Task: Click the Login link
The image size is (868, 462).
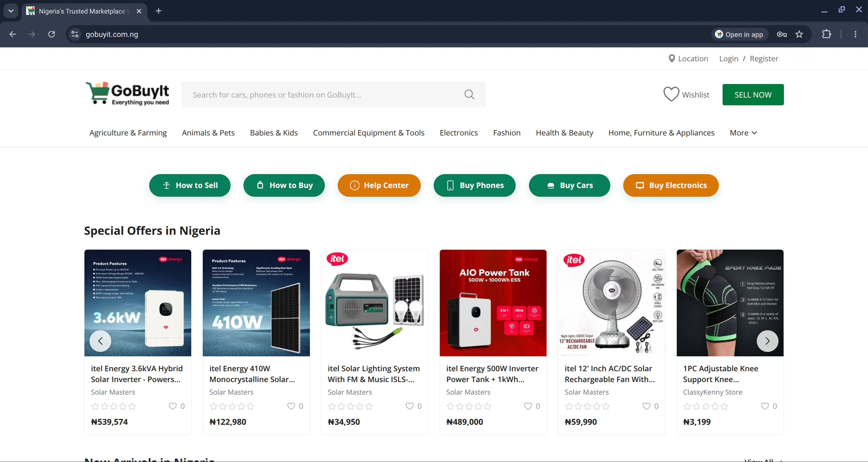Action: click(729, 59)
